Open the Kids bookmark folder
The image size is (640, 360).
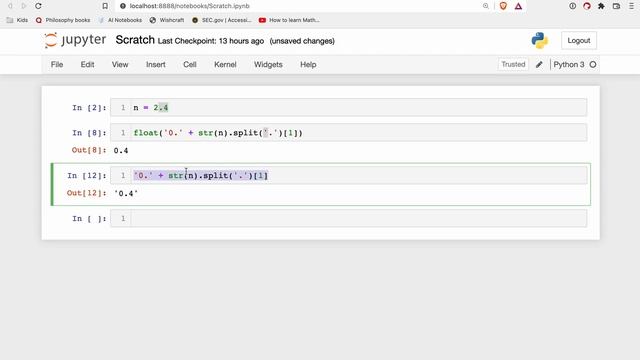coord(17,20)
